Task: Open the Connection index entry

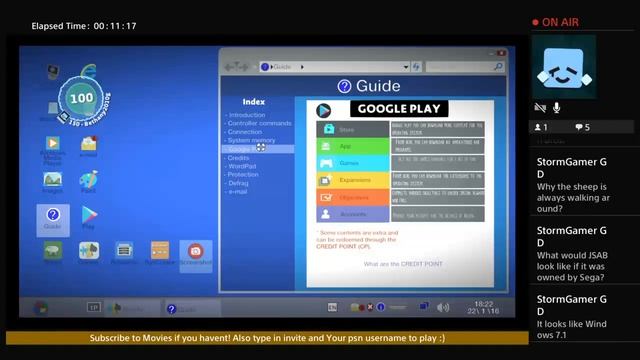Action: coord(243,132)
